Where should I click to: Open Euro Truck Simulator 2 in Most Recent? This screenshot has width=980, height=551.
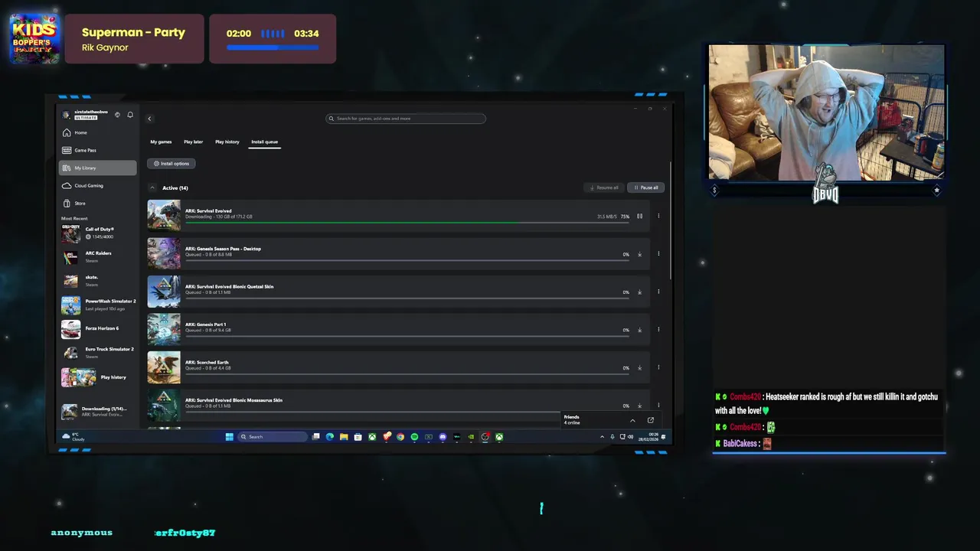click(98, 352)
